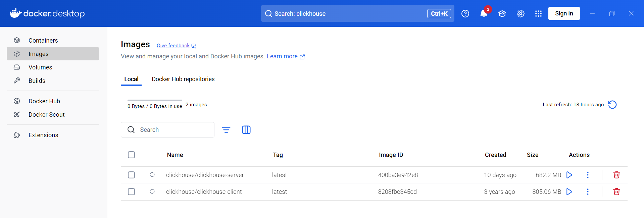Image resolution: width=644 pixels, height=218 pixels.
Task: Refresh the images list
Action: [612, 105]
